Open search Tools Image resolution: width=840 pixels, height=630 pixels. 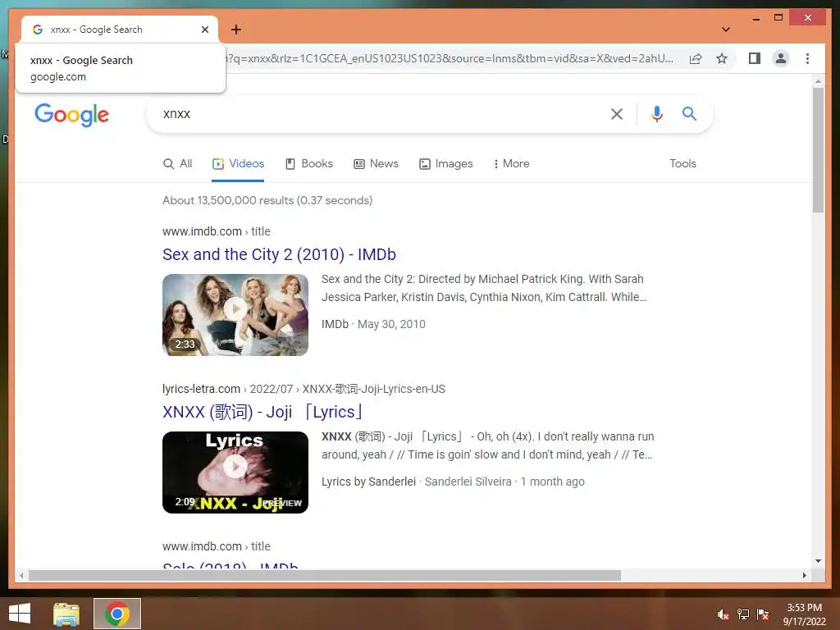[682, 164]
